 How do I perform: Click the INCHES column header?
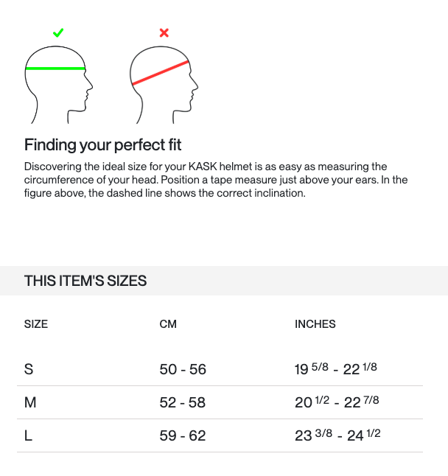point(315,324)
